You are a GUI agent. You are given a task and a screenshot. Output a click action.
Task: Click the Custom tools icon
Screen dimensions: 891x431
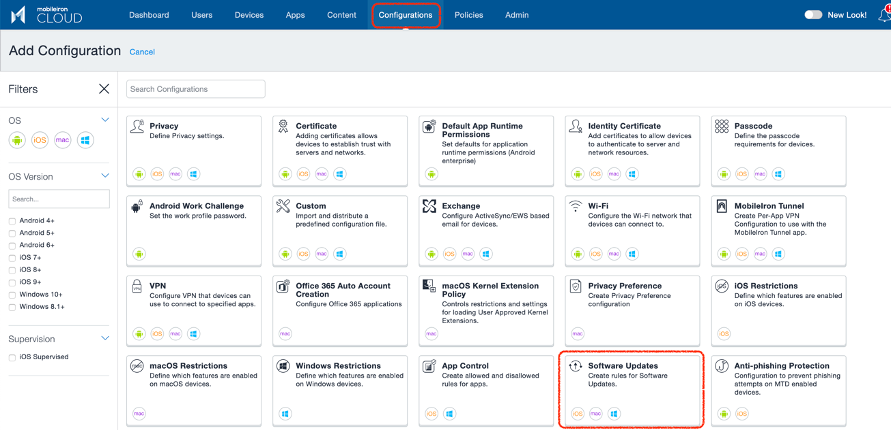tap(283, 206)
